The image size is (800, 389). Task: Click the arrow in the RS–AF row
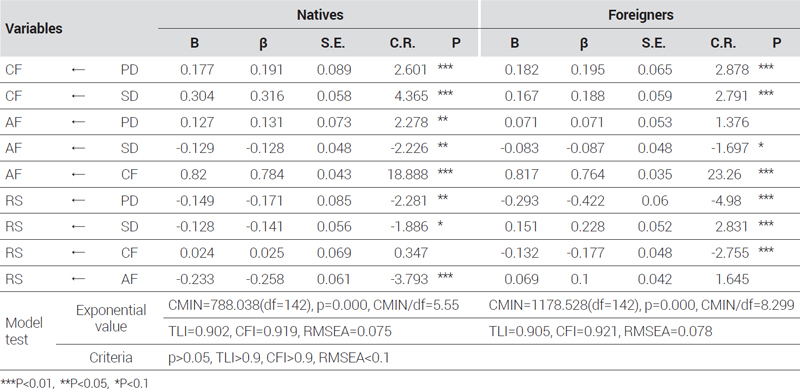(x=78, y=279)
